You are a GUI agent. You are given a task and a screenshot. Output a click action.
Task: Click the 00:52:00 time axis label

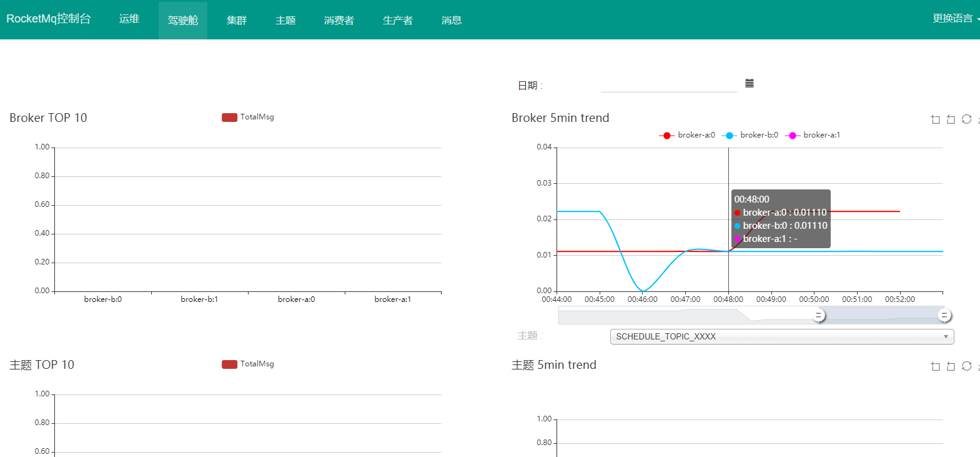coord(900,299)
